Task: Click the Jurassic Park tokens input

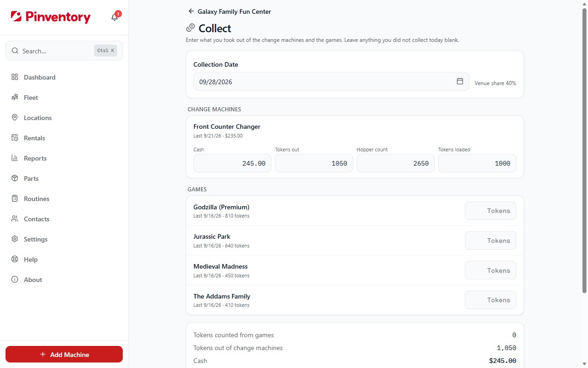Action: point(491,241)
